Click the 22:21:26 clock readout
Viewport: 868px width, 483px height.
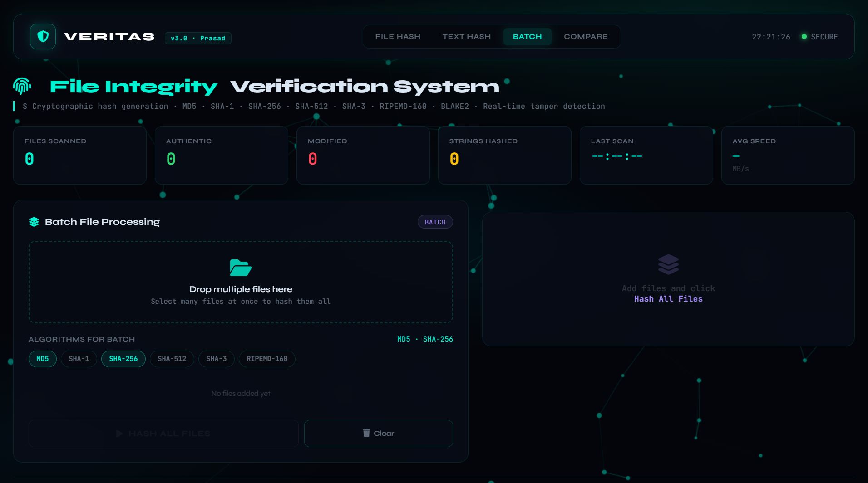(x=771, y=37)
